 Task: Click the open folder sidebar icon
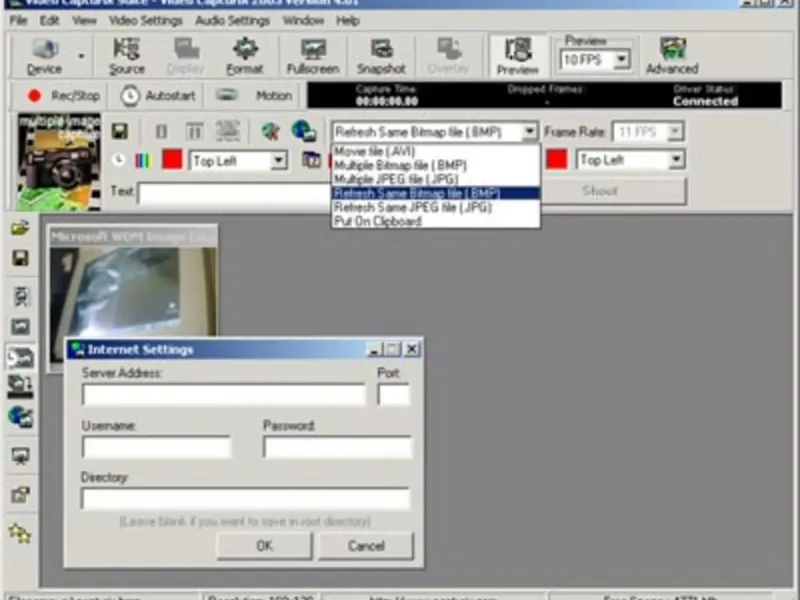click(x=20, y=228)
